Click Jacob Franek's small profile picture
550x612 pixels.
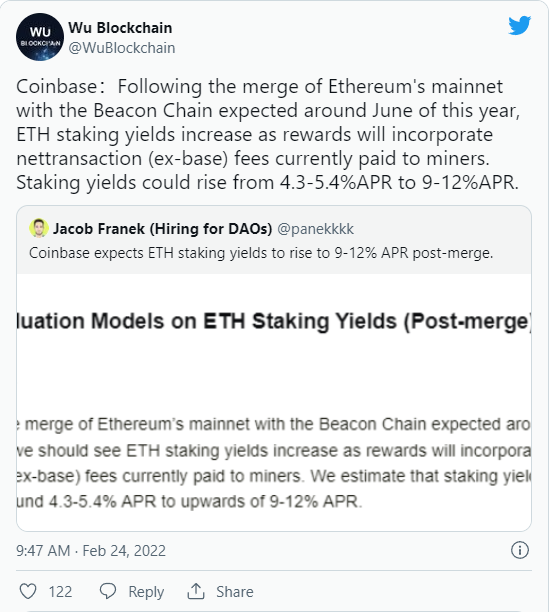tap(39, 228)
